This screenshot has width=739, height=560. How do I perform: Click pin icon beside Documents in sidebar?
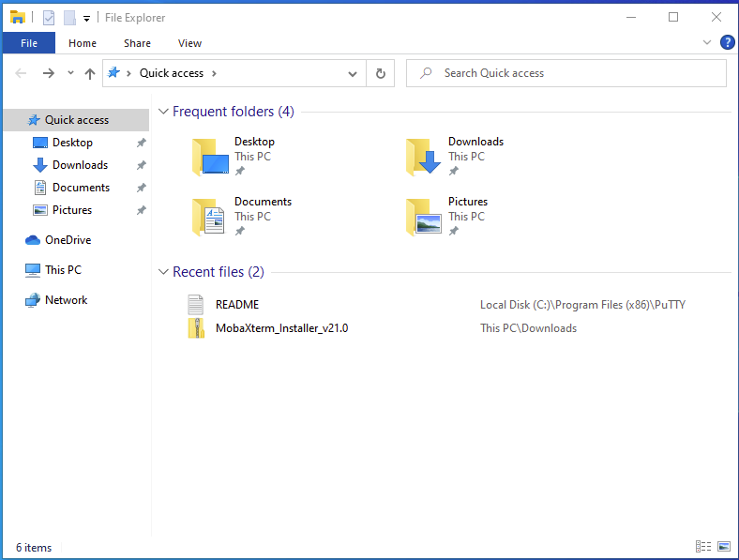(141, 188)
